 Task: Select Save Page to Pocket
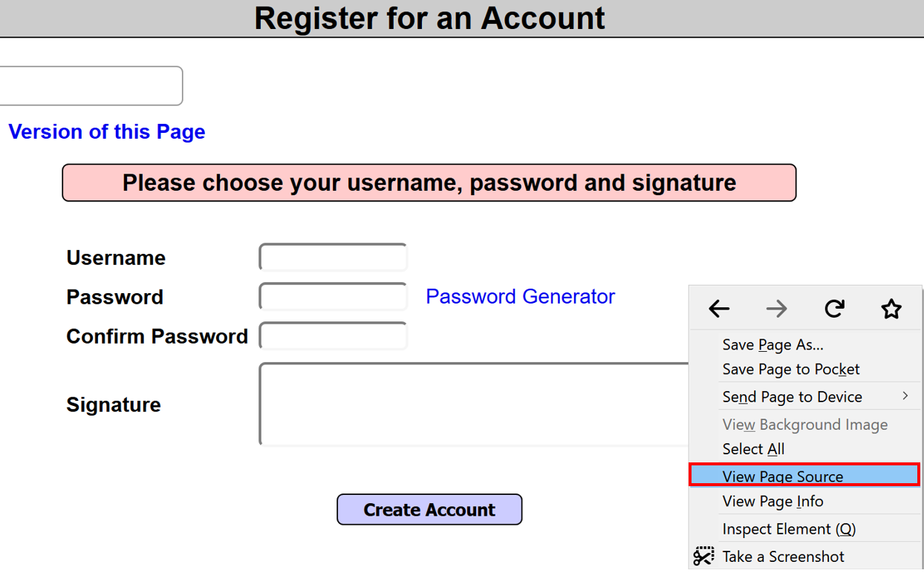[790, 369]
